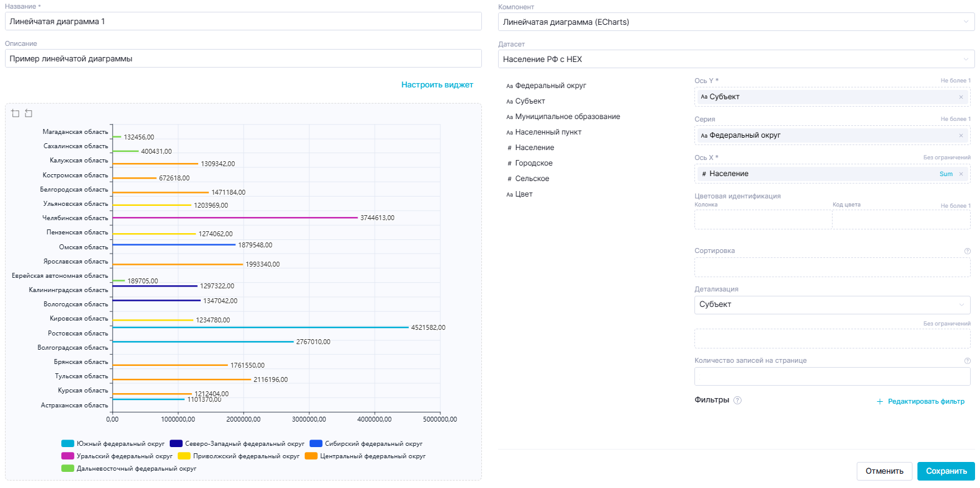Image resolution: width=980 pixels, height=488 pixels.
Task: Click the Описание input field
Action: tap(243, 58)
